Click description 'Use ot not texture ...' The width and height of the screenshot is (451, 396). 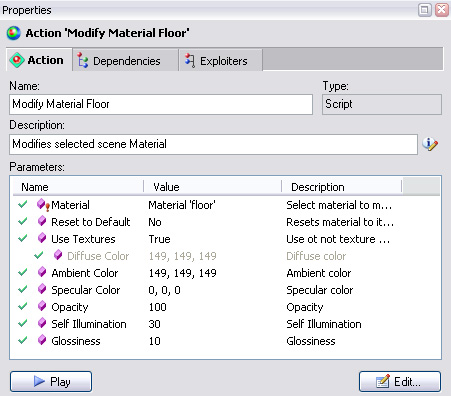pyautogui.click(x=338, y=239)
